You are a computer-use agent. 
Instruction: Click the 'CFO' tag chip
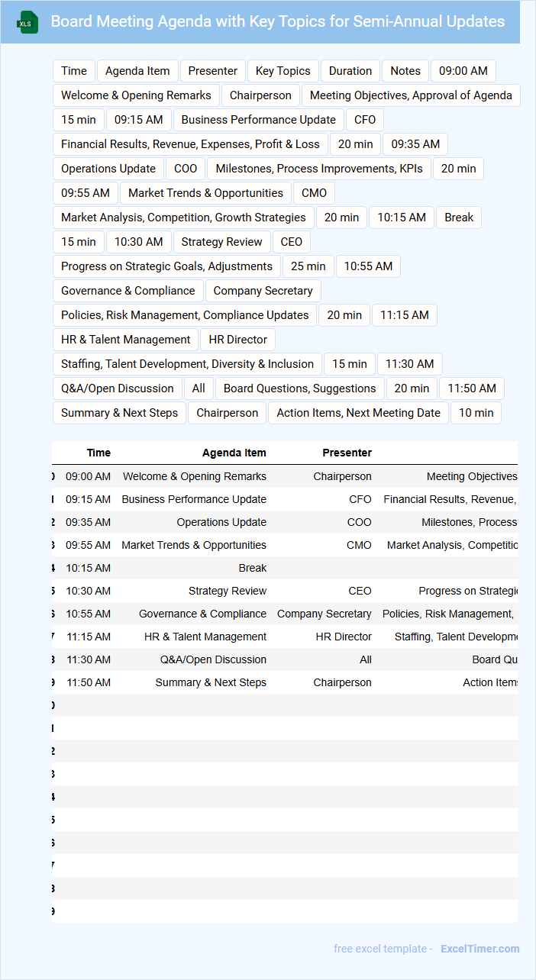click(x=365, y=120)
